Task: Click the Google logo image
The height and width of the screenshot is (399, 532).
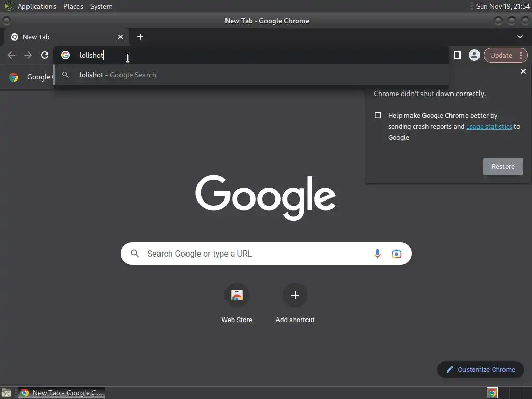Action: point(265,197)
